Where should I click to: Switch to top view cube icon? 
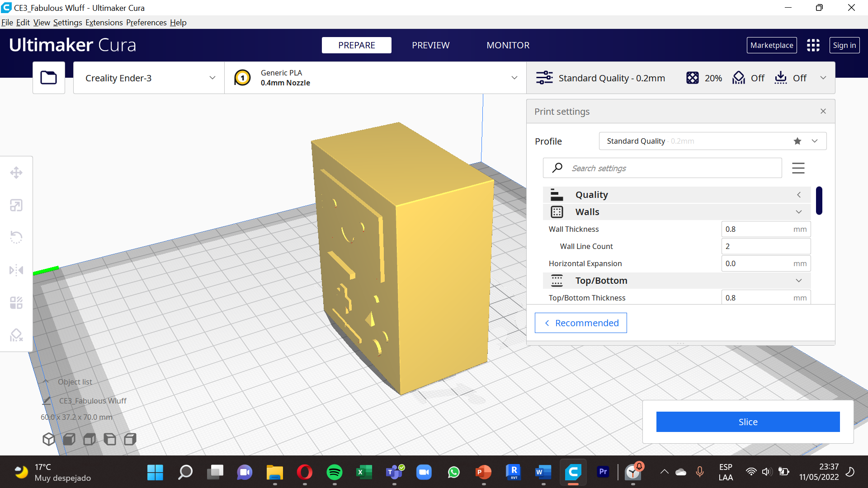[x=90, y=439]
